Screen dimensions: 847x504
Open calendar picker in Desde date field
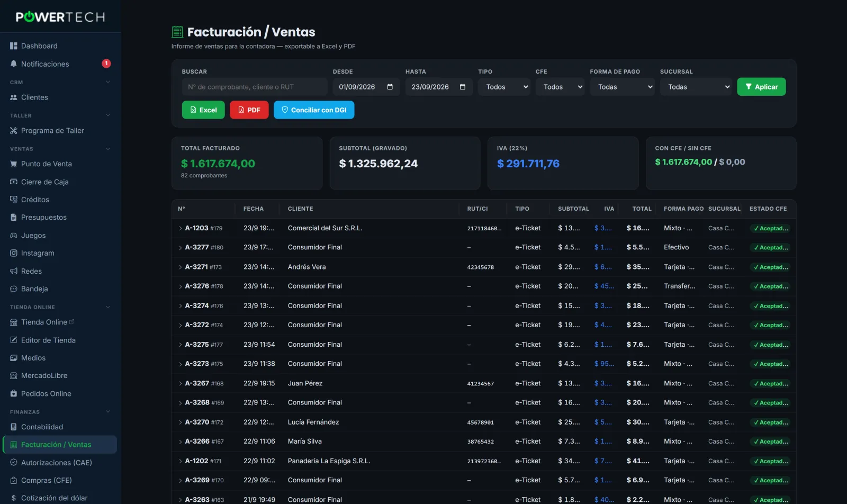click(390, 87)
